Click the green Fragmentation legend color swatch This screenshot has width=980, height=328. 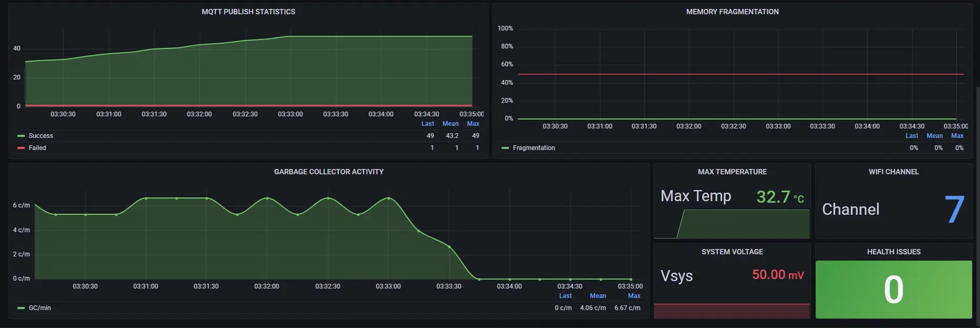[x=505, y=148]
